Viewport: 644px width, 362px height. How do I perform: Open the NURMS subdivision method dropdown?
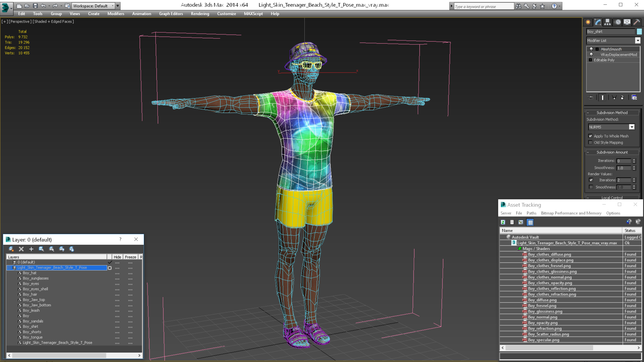tap(632, 127)
